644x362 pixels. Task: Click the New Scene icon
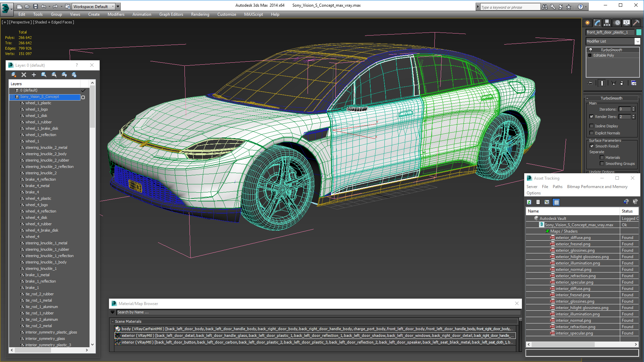click(x=19, y=6)
